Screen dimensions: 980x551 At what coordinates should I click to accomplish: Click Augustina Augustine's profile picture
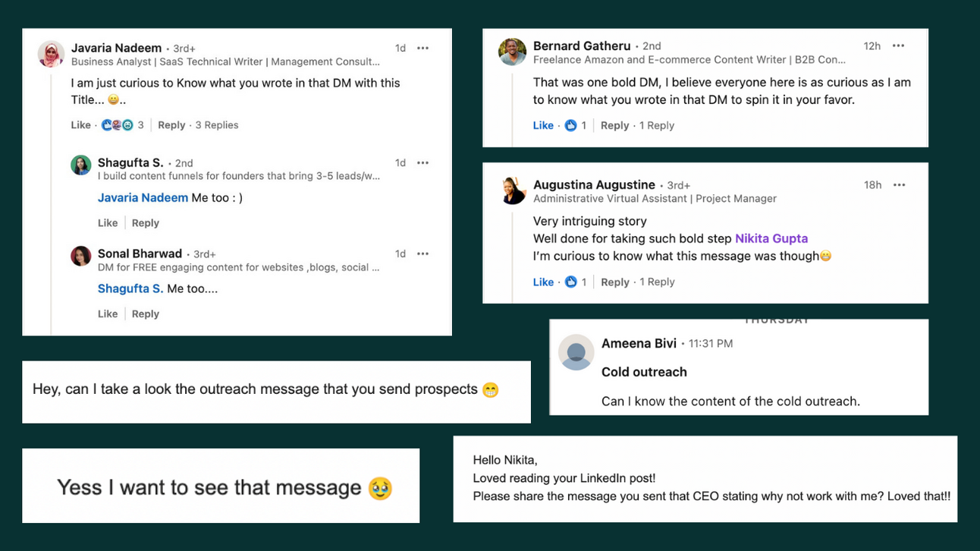click(x=513, y=192)
